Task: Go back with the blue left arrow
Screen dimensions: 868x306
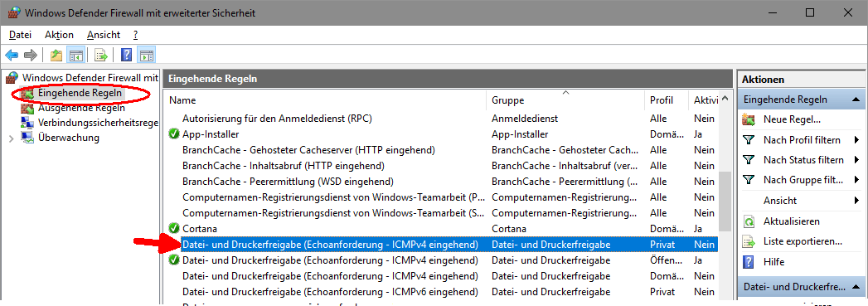Action: (12, 55)
